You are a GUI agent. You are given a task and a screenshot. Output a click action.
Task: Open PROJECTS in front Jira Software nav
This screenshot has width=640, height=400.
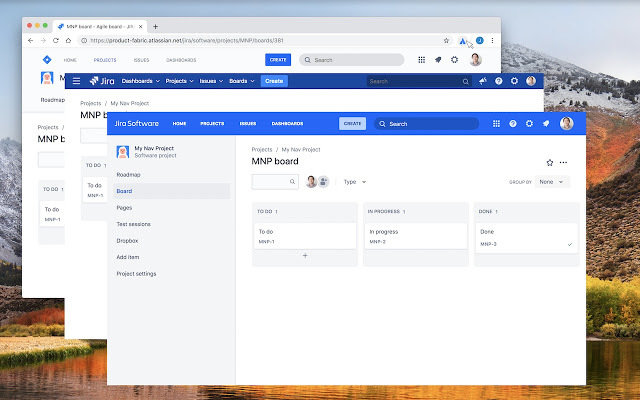pyautogui.click(x=212, y=123)
